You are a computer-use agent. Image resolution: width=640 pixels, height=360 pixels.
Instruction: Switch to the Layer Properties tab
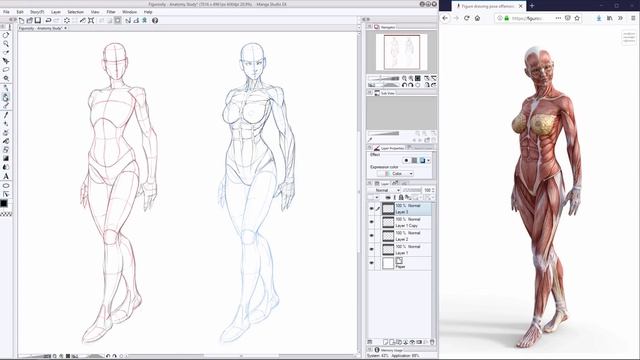click(389, 148)
